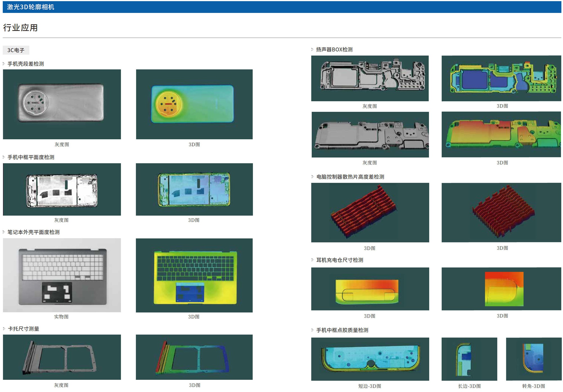Open the phone shell grayscale image
This screenshot has width=563, height=392.
pos(62,104)
